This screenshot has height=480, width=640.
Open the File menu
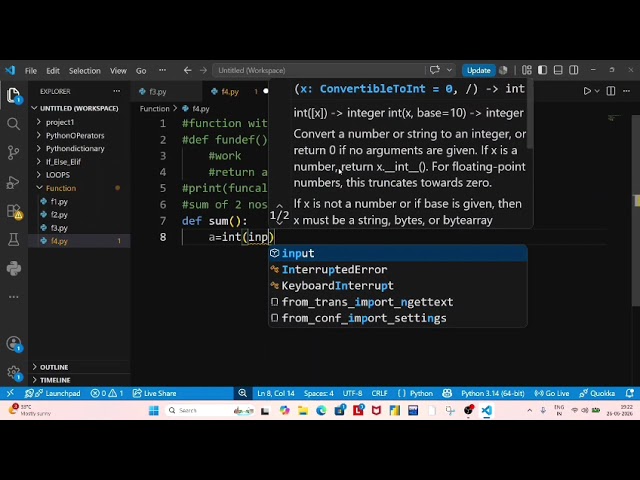click(31, 71)
